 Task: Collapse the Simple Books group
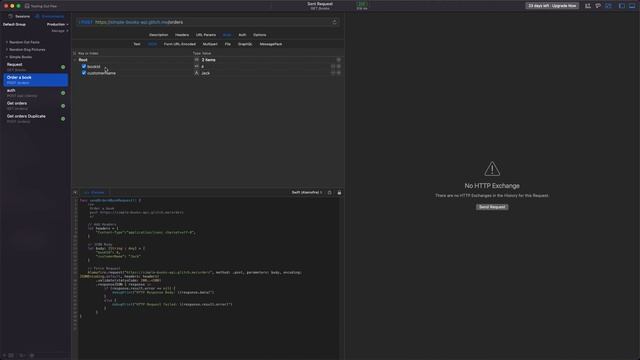coord(7,57)
